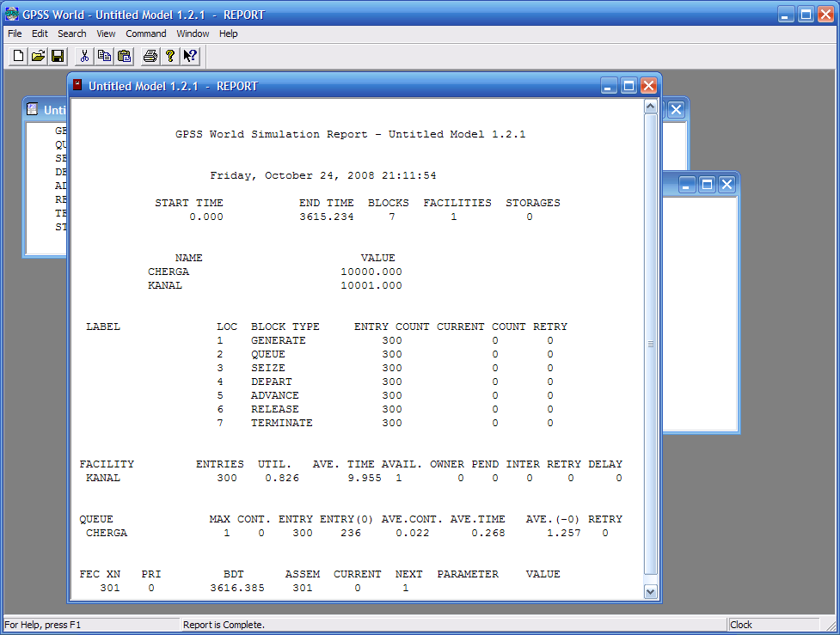Click the TERMINATE block type row
The width and height of the screenshot is (840, 635).
282,423
